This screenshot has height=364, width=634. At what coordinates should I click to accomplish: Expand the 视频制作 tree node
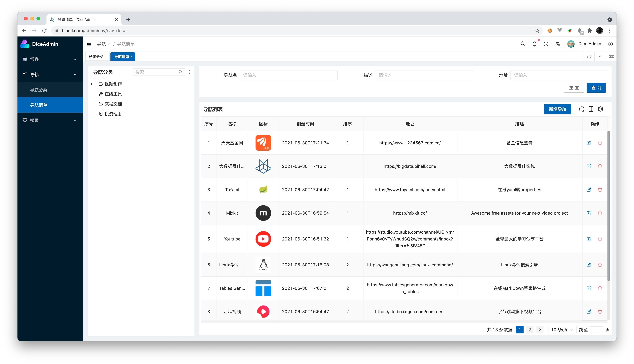pyautogui.click(x=92, y=84)
